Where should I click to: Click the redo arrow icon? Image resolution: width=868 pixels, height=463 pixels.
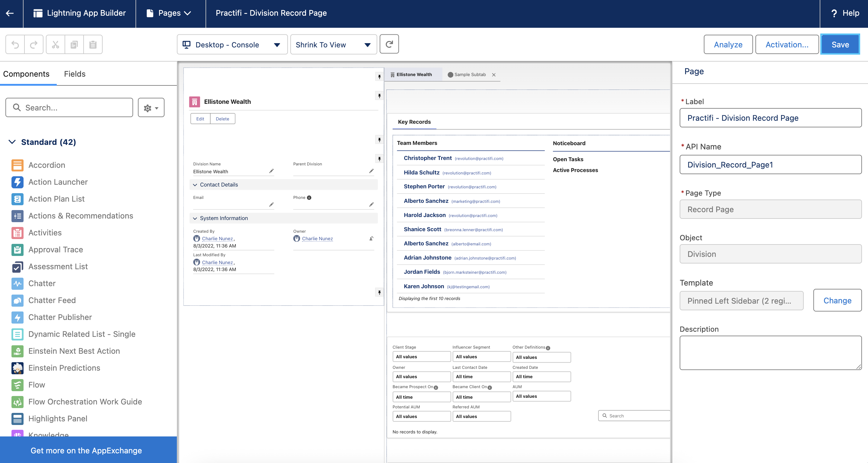[x=34, y=44]
